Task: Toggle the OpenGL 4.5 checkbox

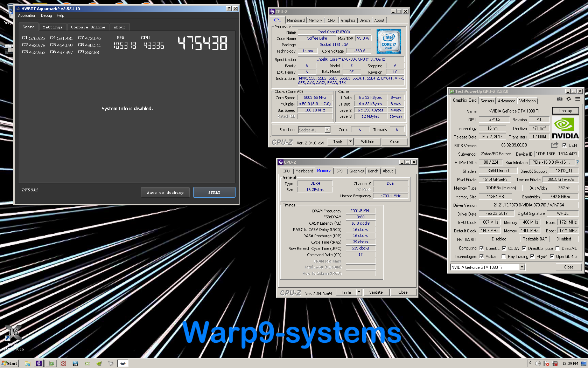Action: 552,256
